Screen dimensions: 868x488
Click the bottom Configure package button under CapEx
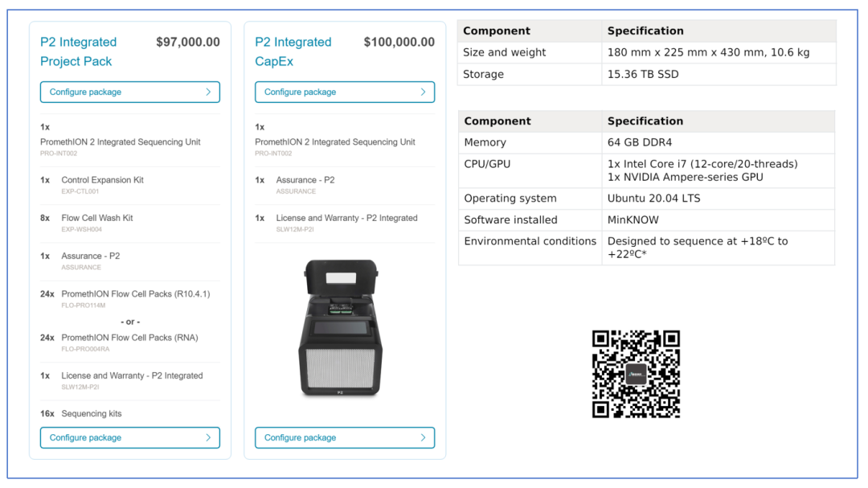[345, 437]
